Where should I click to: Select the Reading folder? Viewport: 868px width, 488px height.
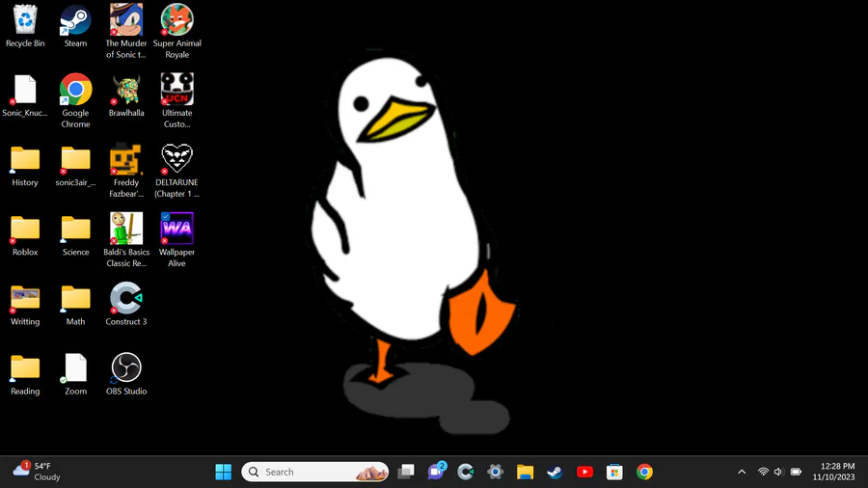(25, 374)
